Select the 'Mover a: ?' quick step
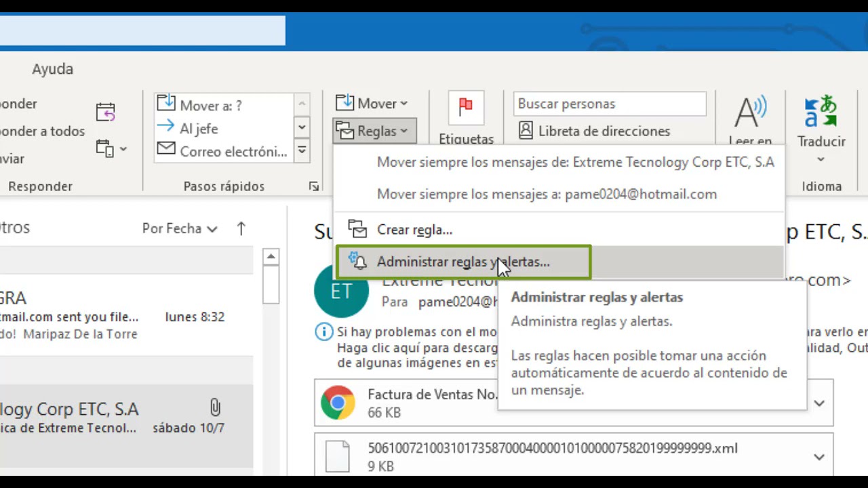This screenshot has width=868, height=488. 224,104
